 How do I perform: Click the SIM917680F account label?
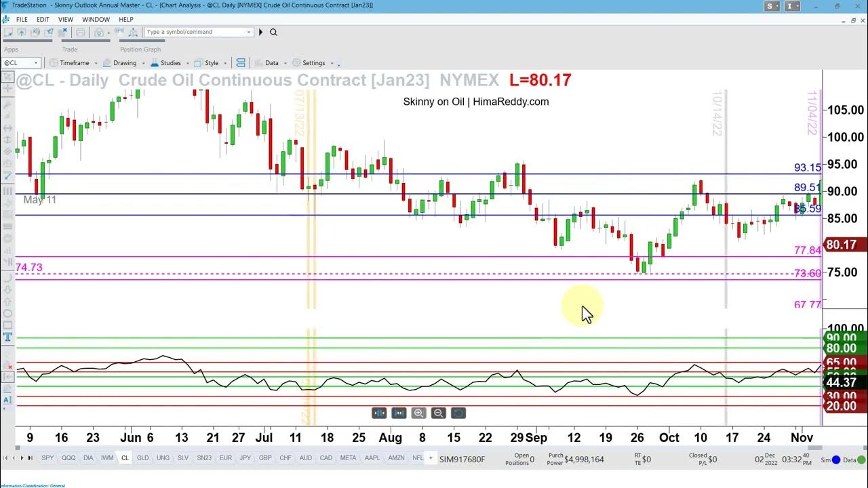pos(462,459)
